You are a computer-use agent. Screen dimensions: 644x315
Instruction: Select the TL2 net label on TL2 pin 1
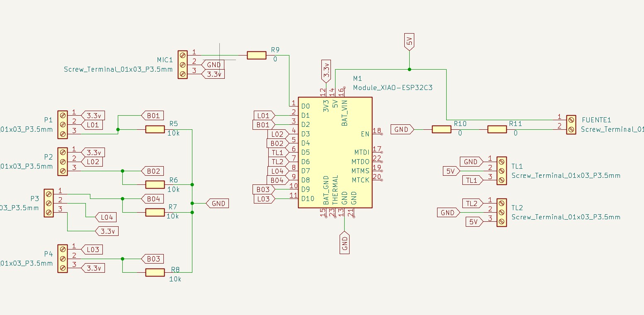point(472,203)
